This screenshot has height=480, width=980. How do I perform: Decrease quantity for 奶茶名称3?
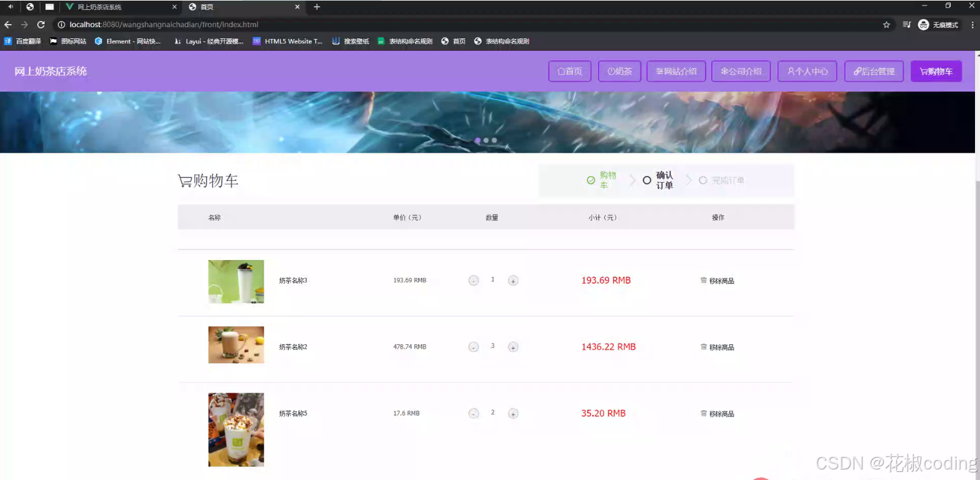coord(474,280)
